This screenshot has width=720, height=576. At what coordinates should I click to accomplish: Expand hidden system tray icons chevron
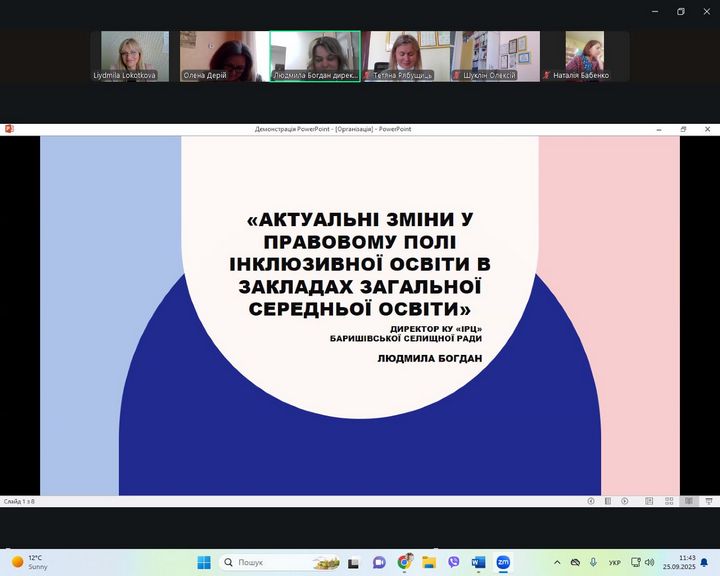tap(558, 562)
